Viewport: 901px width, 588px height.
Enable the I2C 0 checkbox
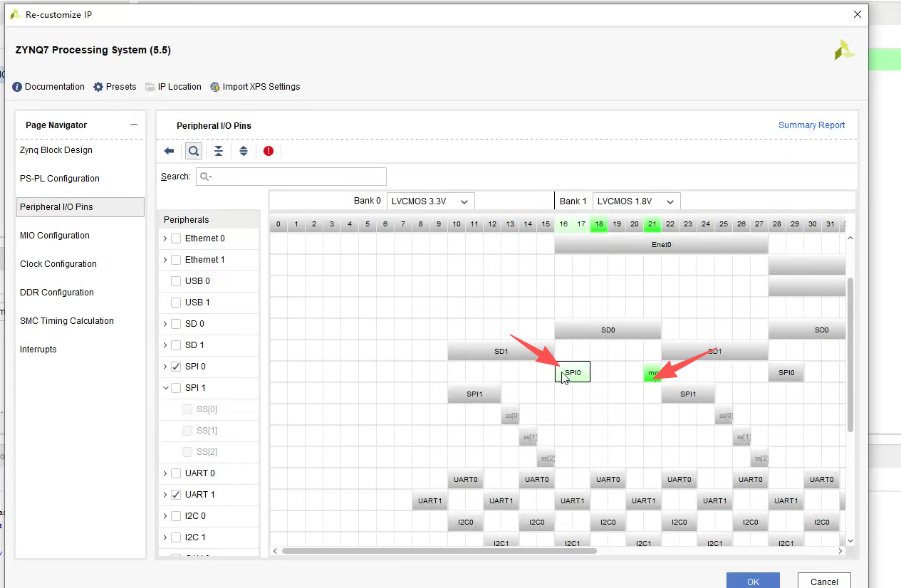coord(176,516)
